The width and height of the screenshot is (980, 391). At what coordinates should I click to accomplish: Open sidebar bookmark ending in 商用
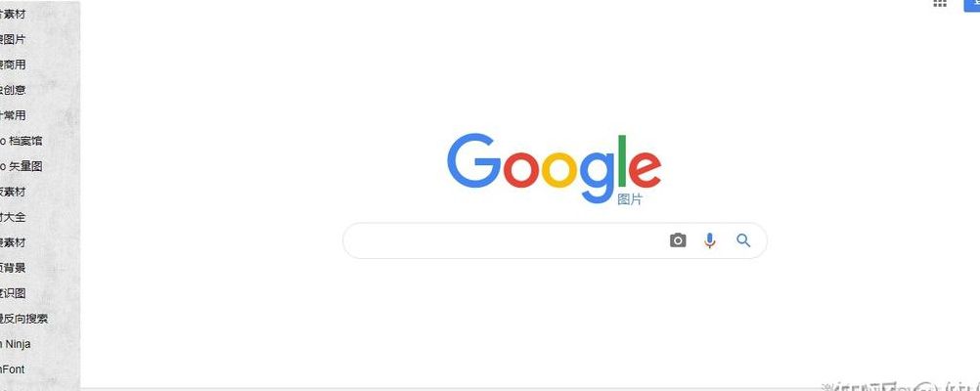[x=13, y=65]
